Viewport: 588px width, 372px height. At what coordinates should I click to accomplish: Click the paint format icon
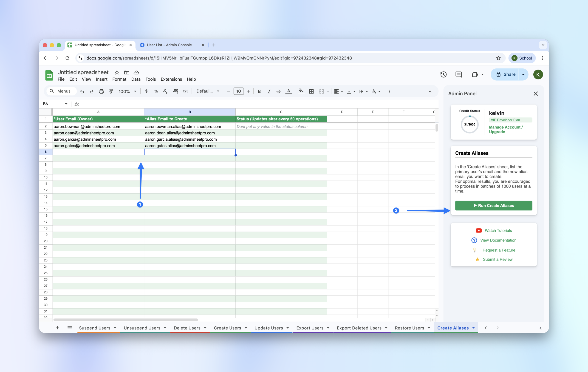pos(111,91)
